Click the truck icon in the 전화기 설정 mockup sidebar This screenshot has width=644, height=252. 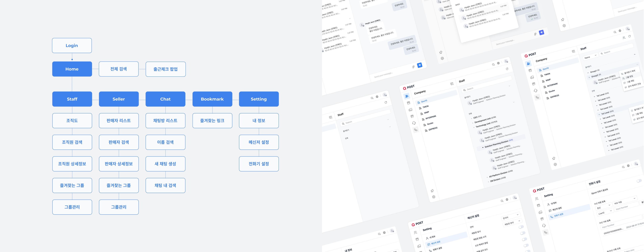(540, 212)
